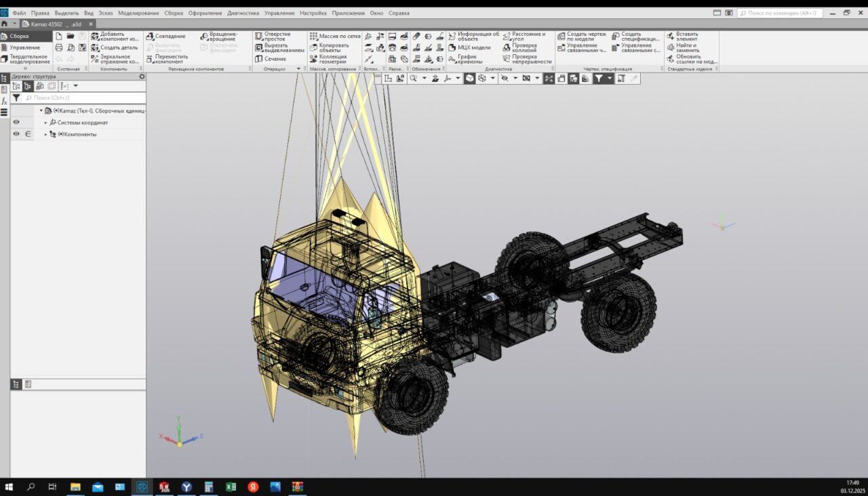Open Excel from the Windows taskbar

pos(231,487)
